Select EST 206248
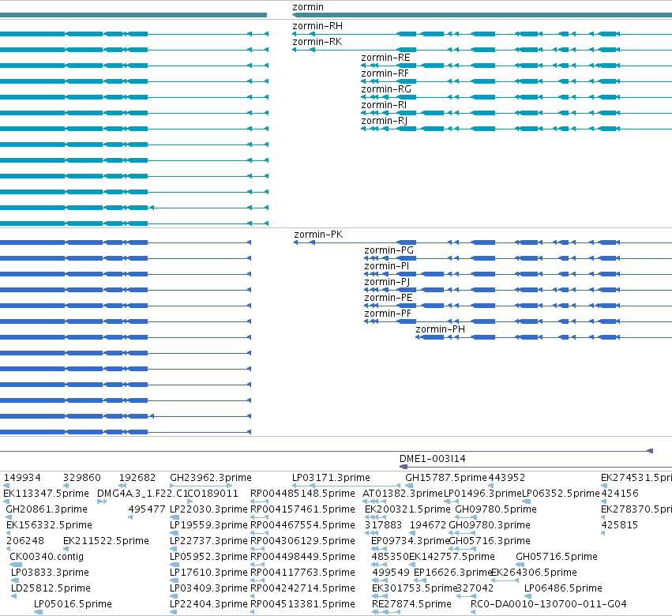Image resolution: width=672 pixels, height=616 pixels. tap(24, 541)
